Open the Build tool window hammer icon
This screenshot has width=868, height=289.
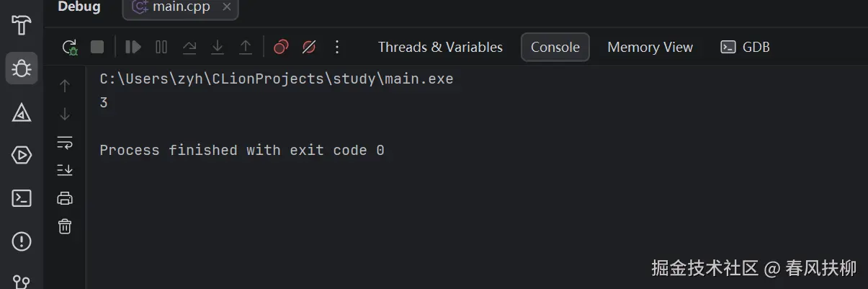22,25
